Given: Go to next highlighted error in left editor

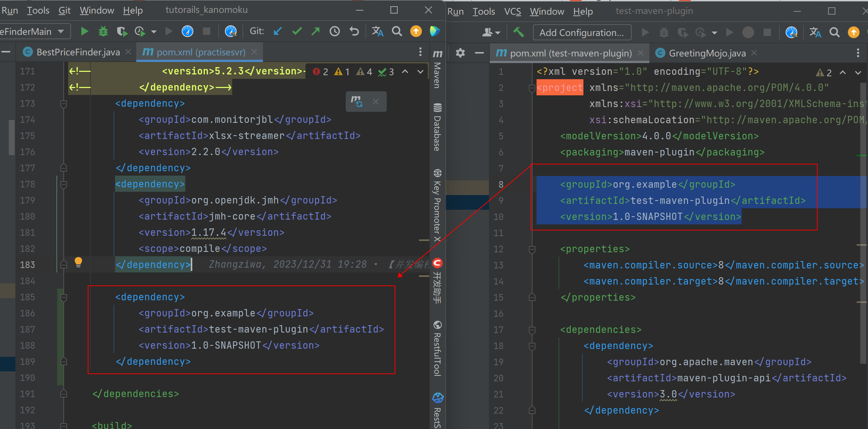Looking at the screenshot, I should click(420, 72).
